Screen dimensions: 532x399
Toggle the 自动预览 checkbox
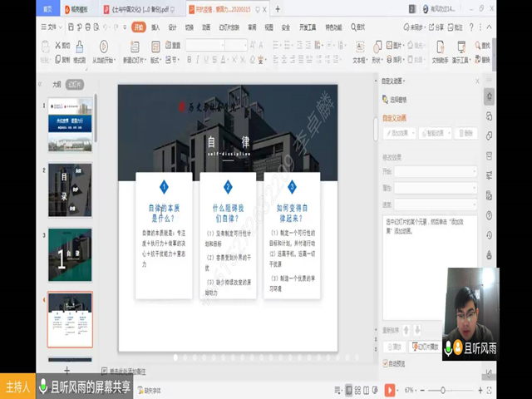point(385,363)
